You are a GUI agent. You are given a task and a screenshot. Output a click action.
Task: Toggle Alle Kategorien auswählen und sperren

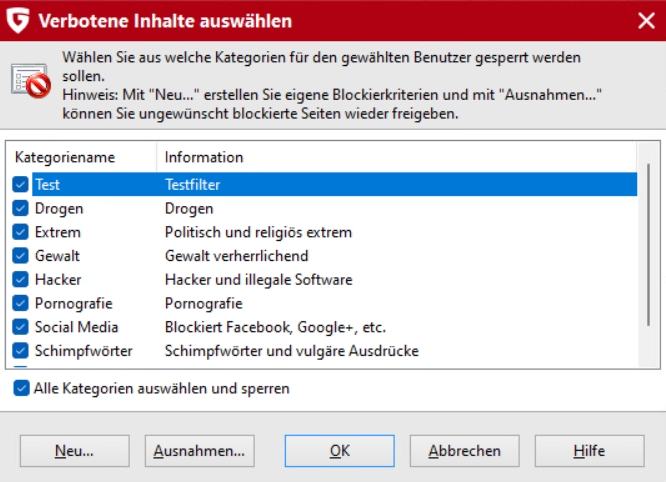coord(21,388)
